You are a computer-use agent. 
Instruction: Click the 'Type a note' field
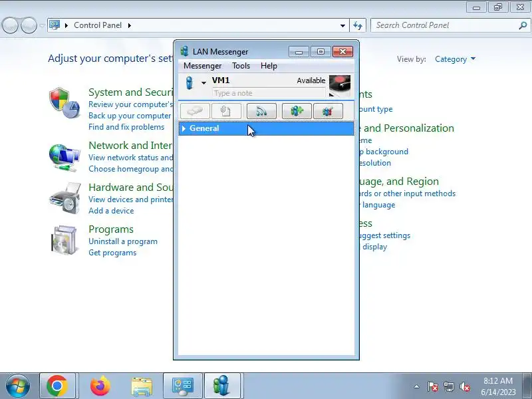coord(269,93)
